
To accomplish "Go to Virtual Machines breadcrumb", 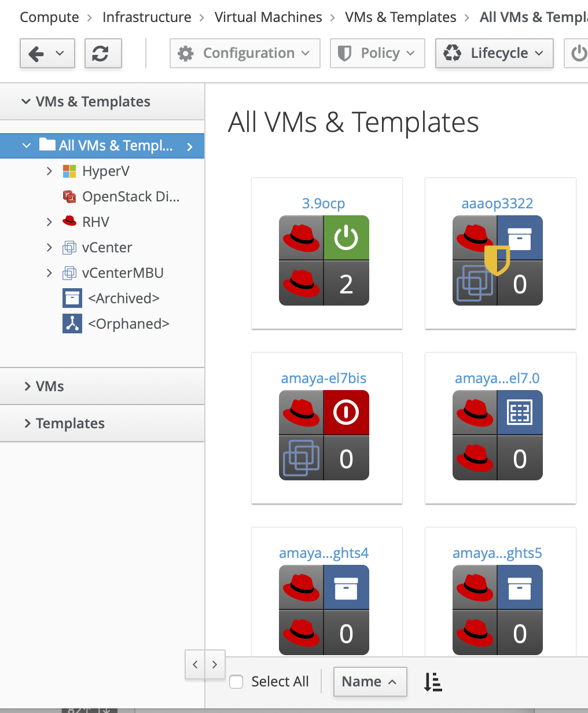I will [x=268, y=17].
